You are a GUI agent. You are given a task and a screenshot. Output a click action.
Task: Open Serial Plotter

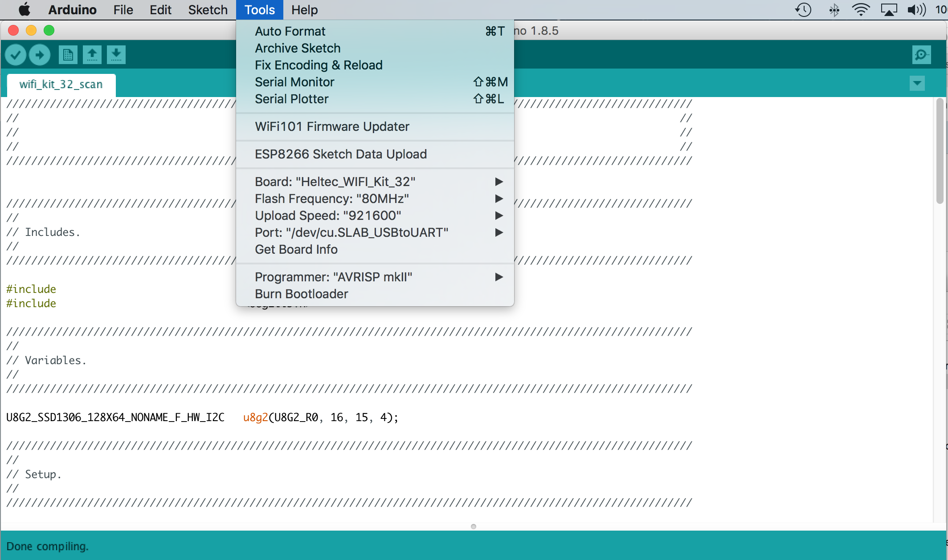tap(375, 99)
